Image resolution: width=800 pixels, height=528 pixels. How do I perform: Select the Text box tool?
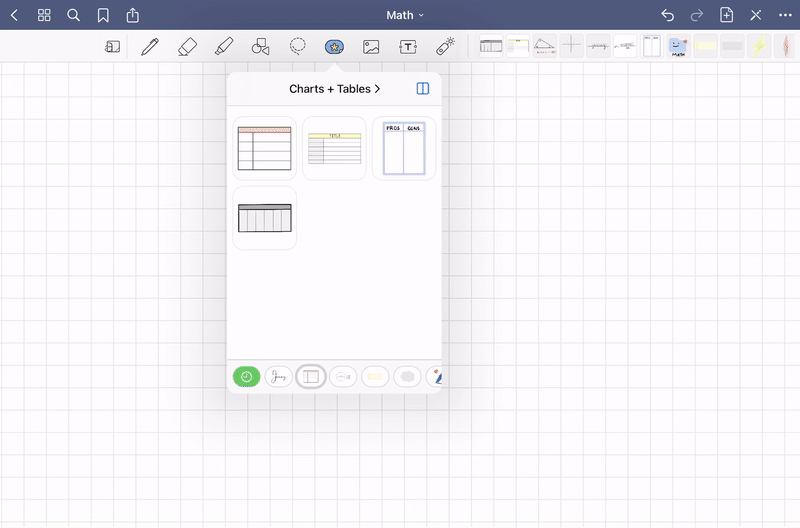pyautogui.click(x=408, y=46)
